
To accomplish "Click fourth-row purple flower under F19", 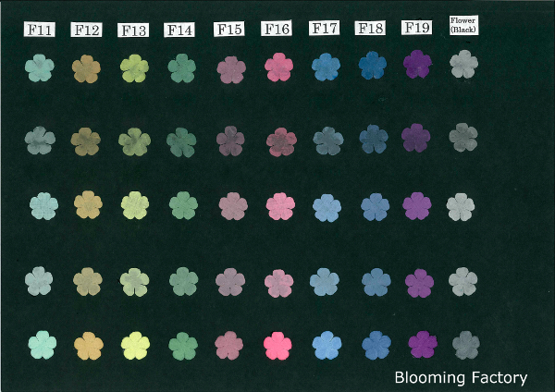I will click(419, 284).
